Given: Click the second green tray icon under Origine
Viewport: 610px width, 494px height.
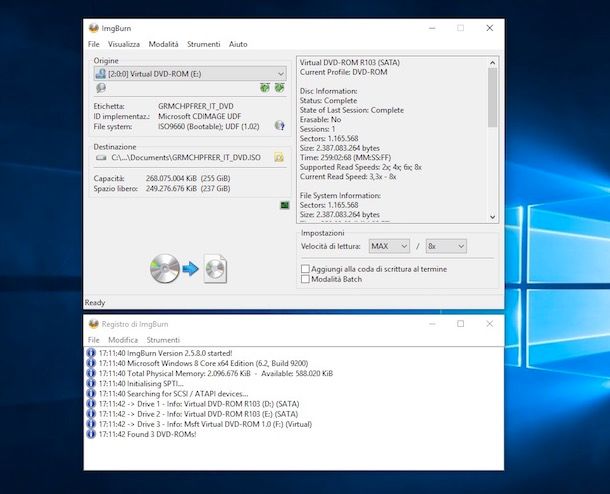Looking at the screenshot, I should (x=279, y=88).
